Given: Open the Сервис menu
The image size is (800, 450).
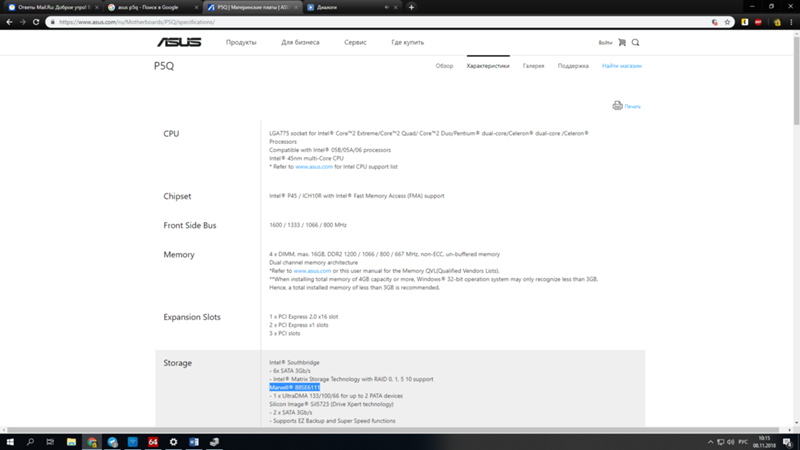Looking at the screenshot, I should pos(355,42).
